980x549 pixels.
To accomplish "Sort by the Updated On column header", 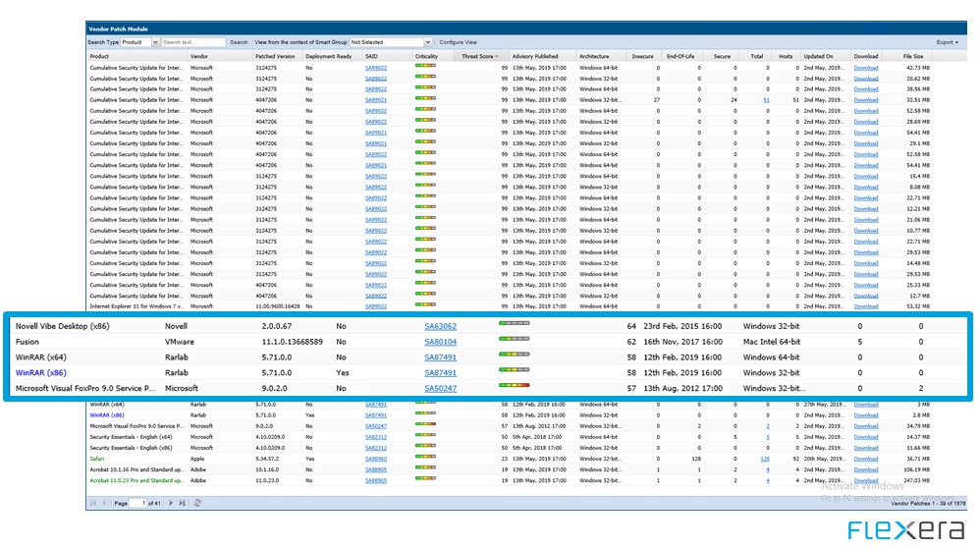I will [x=826, y=56].
